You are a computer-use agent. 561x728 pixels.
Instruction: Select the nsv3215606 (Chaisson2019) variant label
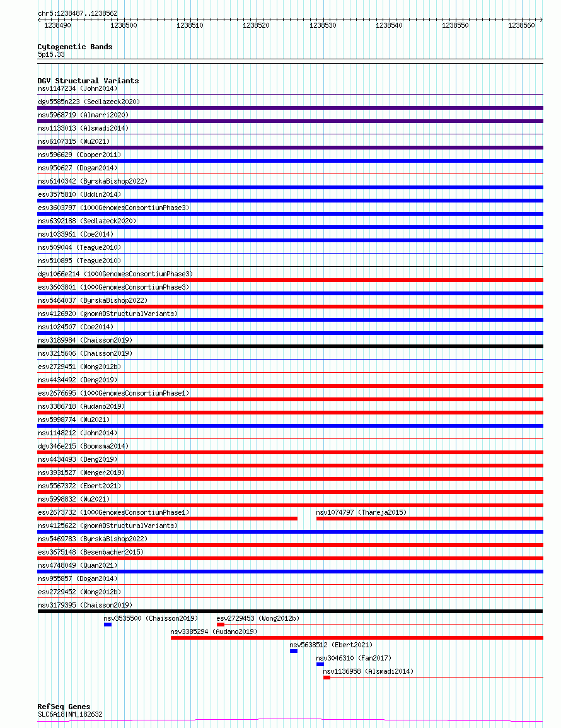[85, 353]
